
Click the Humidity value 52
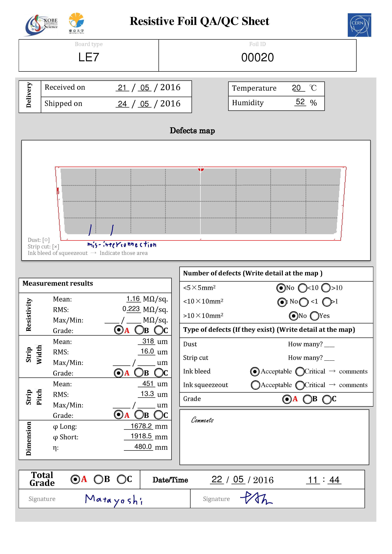point(300,102)
